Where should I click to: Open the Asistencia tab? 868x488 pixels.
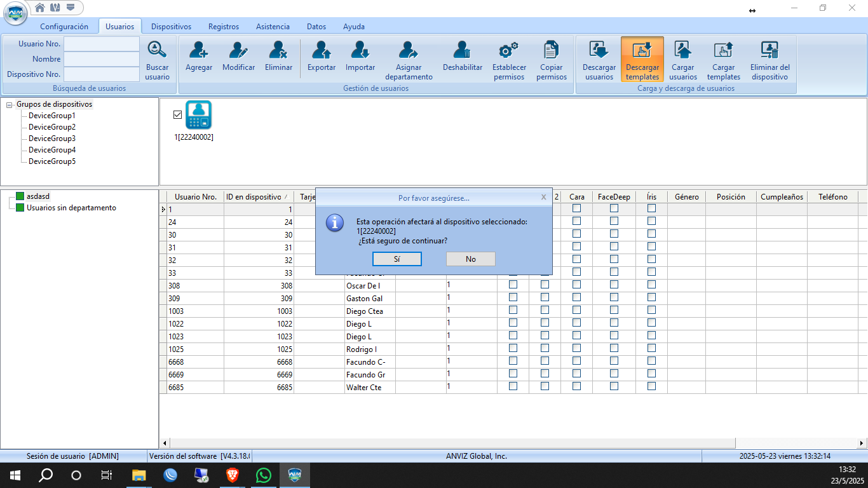pyautogui.click(x=273, y=27)
